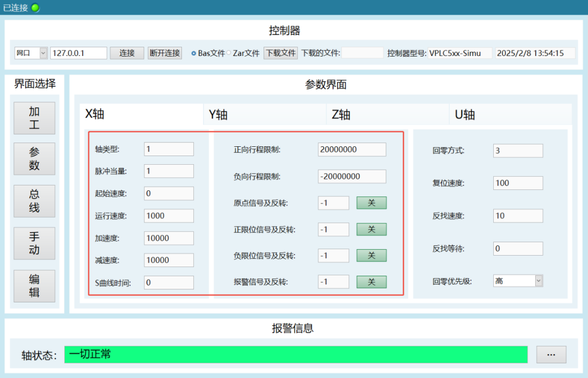Screen dimensions: 588x378
Task: Click the 减速度 input field
Action: [169, 260]
